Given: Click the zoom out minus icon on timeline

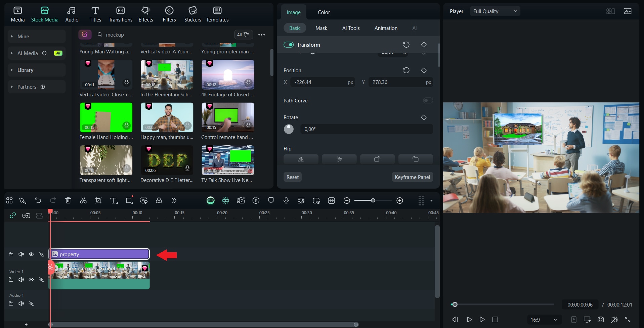Looking at the screenshot, I should [x=347, y=200].
